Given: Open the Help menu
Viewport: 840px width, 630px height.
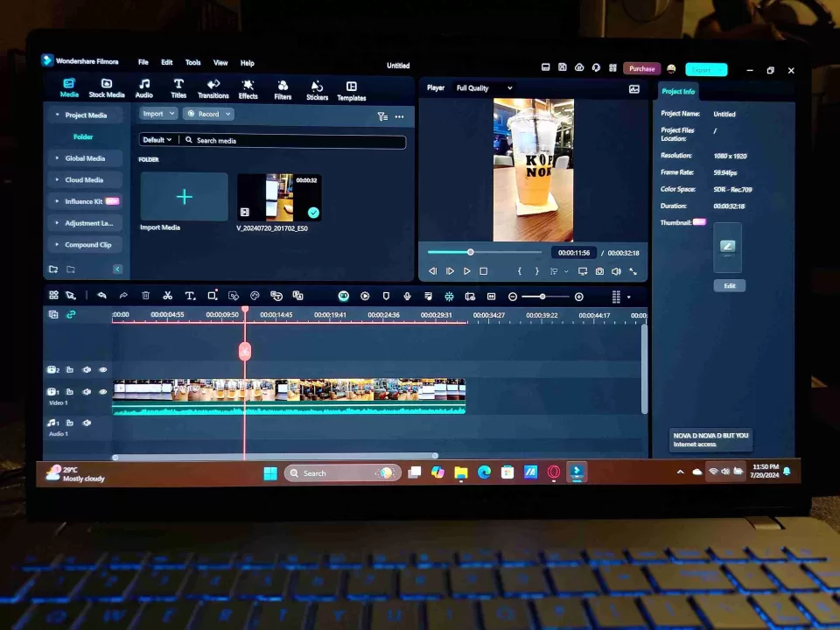Looking at the screenshot, I should (x=248, y=63).
